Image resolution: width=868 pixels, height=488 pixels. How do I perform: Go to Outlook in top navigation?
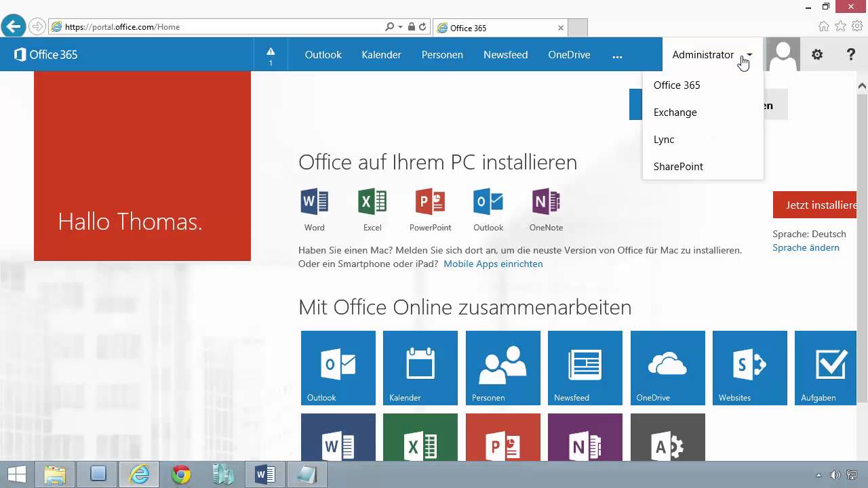pyautogui.click(x=323, y=55)
